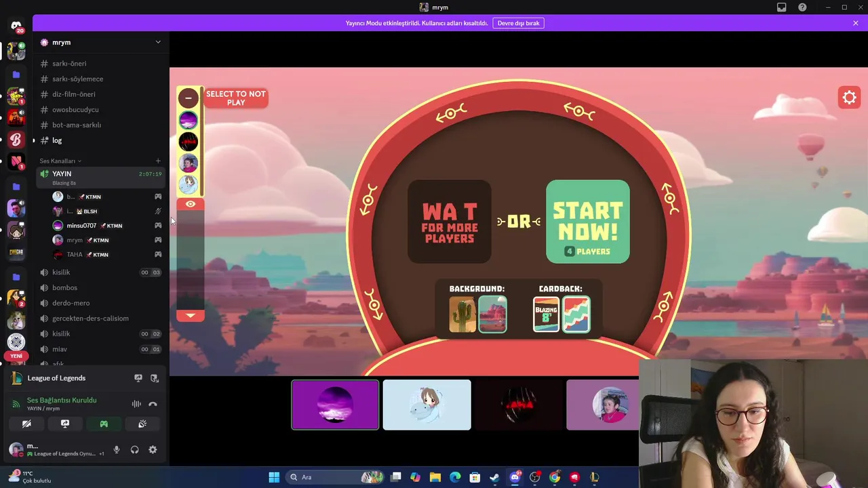Click user TAHA in voice channel
Screen dimensions: 868x488
[107, 255]
